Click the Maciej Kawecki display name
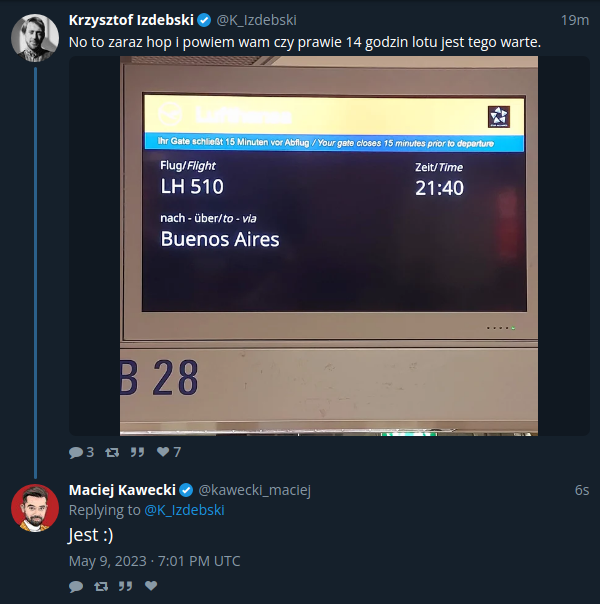The height and width of the screenshot is (604, 600). (x=122, y=490)
